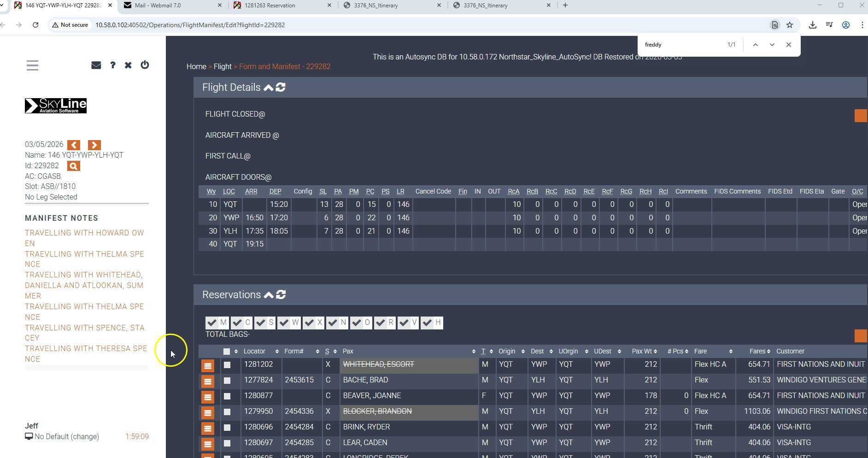This screenshot has height=458, width=868.
Task: Refresh the Flight Details panel
Action: pyautogui.click(x=281, y=87)
